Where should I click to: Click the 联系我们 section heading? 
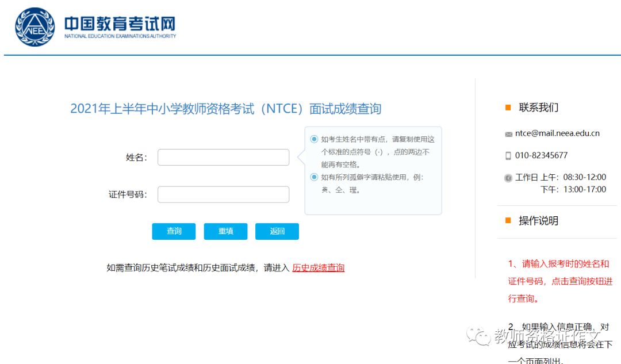click(x=539, y=108)
